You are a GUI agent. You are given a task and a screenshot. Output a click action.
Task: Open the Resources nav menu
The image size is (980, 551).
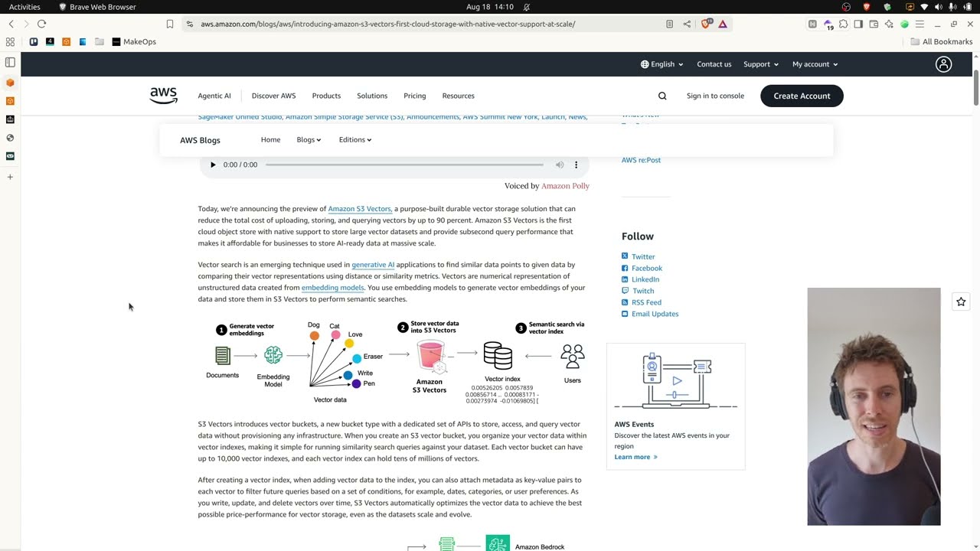point(458,96)
